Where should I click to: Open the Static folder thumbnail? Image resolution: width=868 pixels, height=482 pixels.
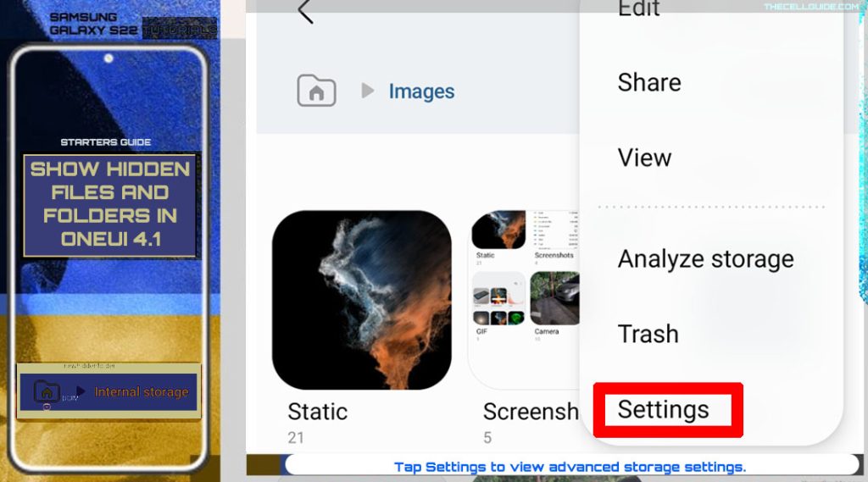click(361, 299)
